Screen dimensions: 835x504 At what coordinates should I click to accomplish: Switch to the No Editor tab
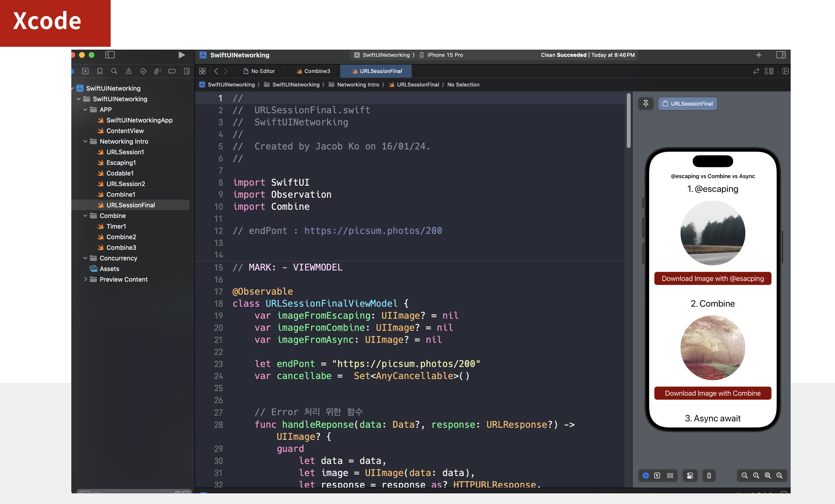(x=259, y=71)
